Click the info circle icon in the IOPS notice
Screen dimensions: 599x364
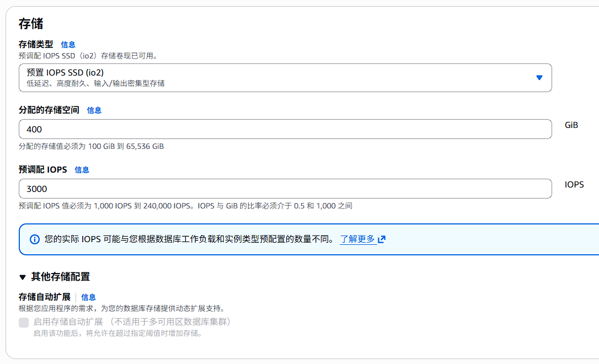35,239
